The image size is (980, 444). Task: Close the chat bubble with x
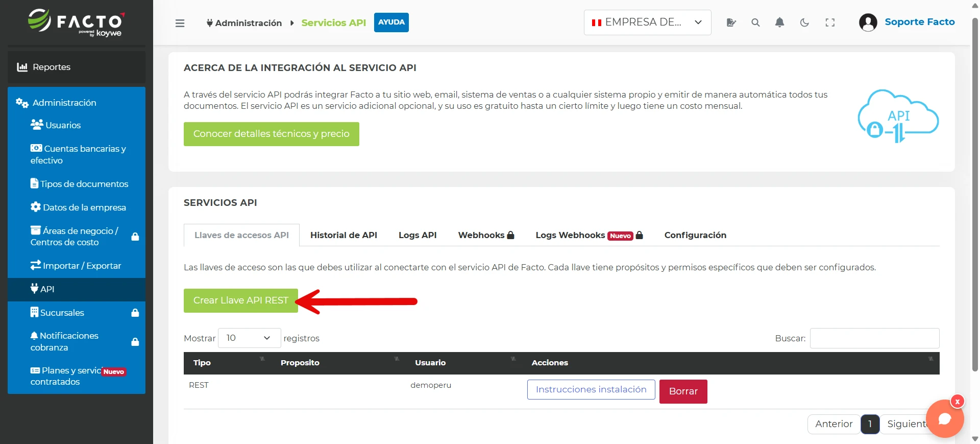[x=958, y=402]
